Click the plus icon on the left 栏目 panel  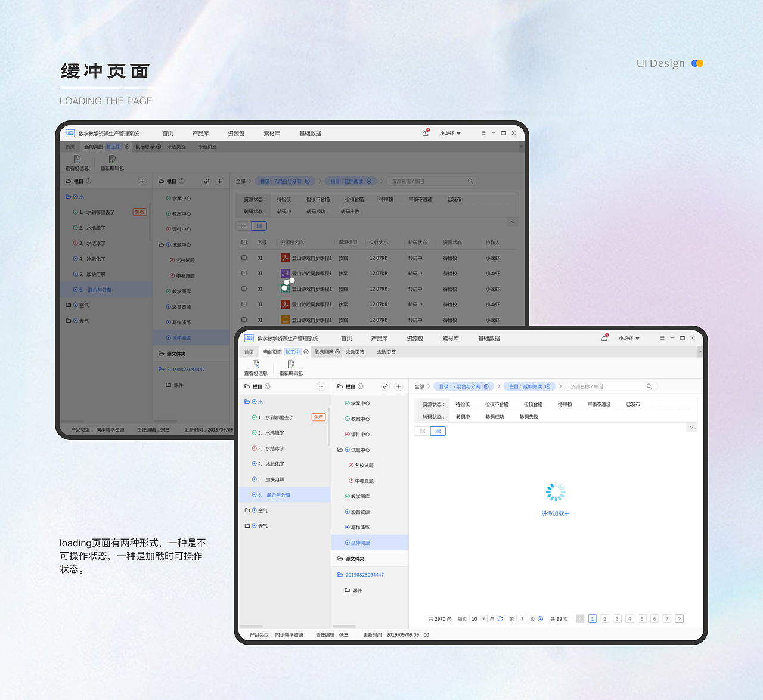[321, 386]
